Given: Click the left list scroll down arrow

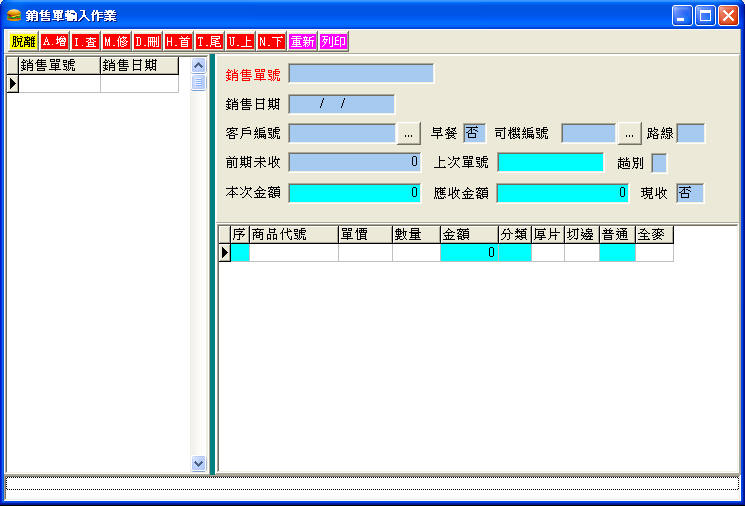Looking at the screenshot, I should point(199,463).
